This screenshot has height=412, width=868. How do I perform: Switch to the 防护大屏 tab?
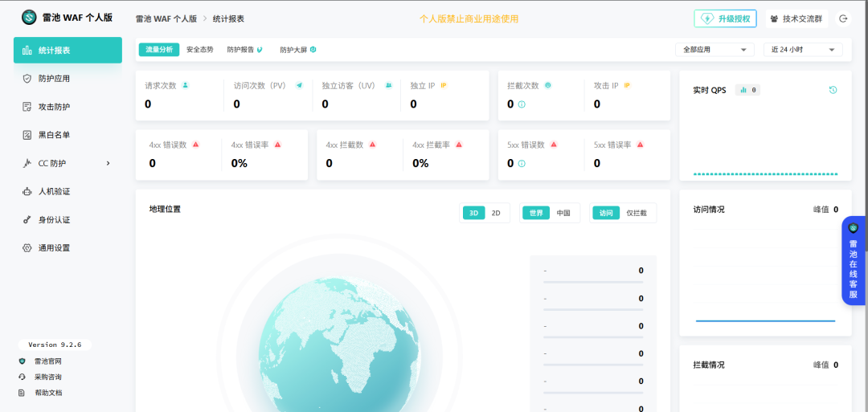coord(298,50)
